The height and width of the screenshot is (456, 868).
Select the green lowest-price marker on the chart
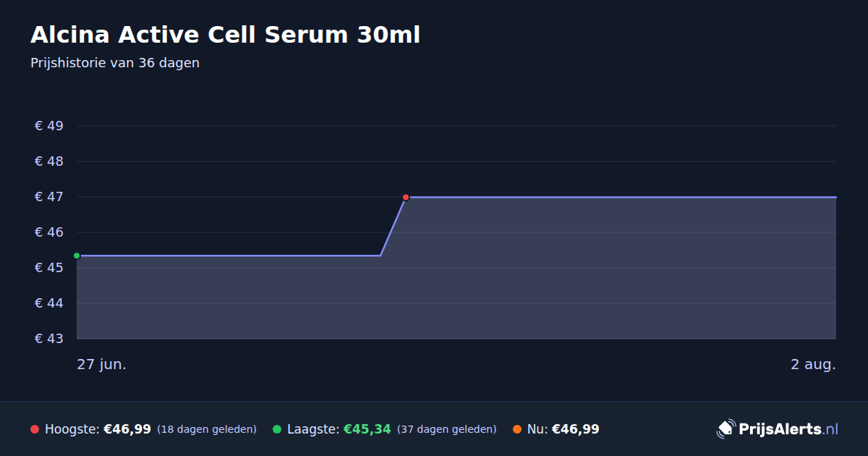[x=77, y=256]
